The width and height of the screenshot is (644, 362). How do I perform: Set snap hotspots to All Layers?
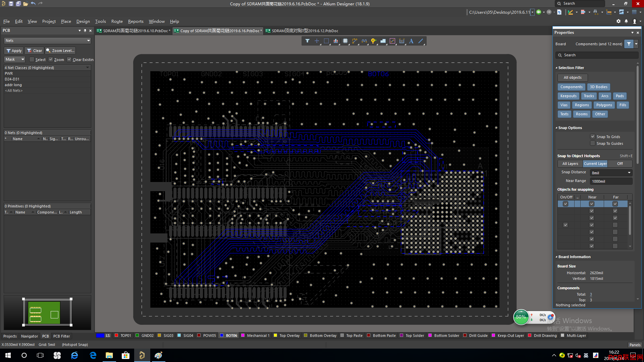570,164
